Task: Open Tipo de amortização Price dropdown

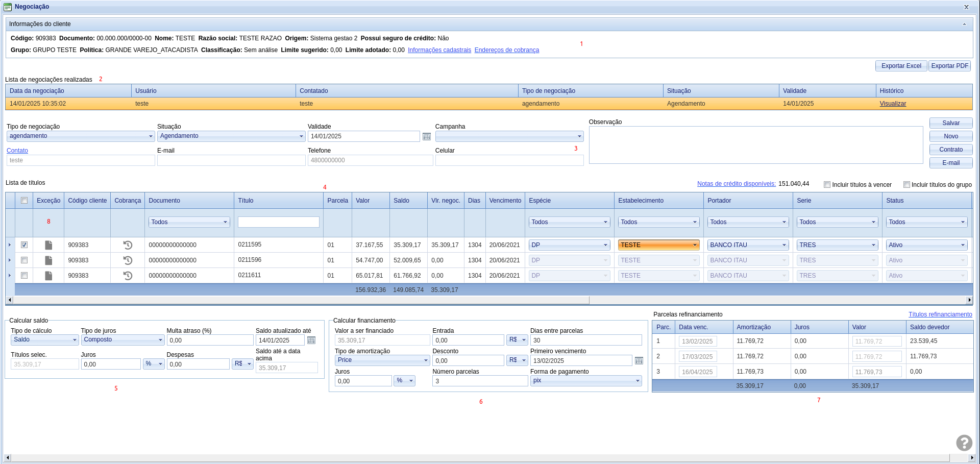Action: tap(382, 360)
